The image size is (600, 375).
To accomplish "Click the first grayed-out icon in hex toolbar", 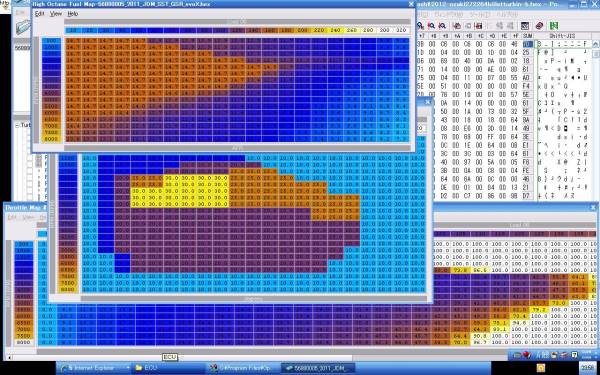I will 499,26.
